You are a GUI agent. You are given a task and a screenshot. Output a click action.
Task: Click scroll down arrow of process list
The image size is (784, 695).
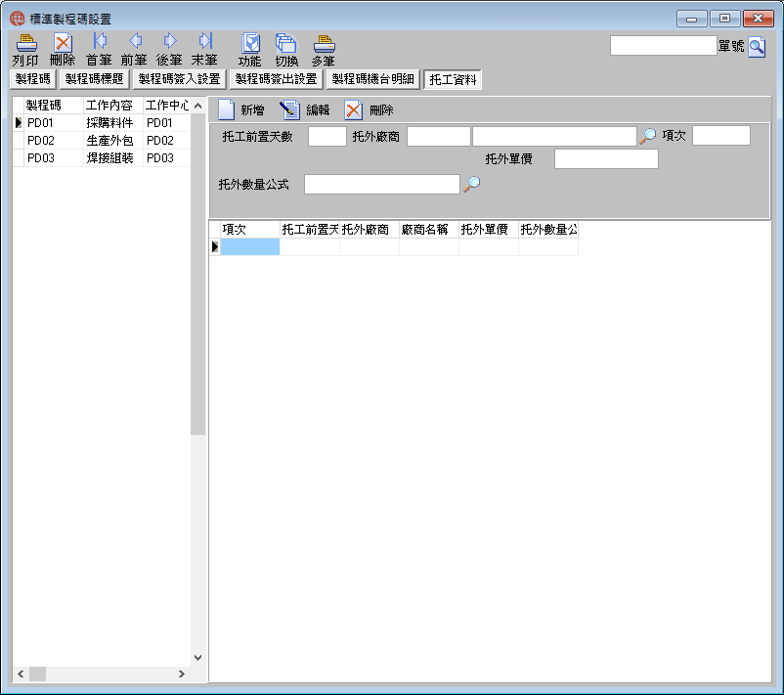click(198, 658)
